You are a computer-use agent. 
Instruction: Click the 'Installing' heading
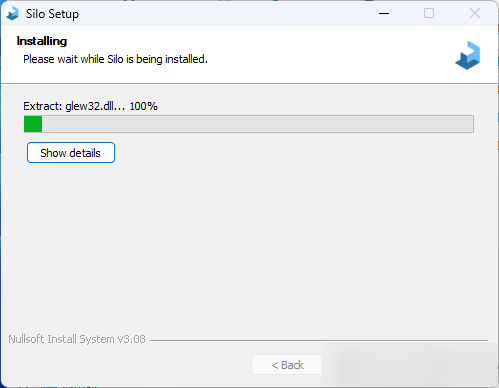coord(42,41)
